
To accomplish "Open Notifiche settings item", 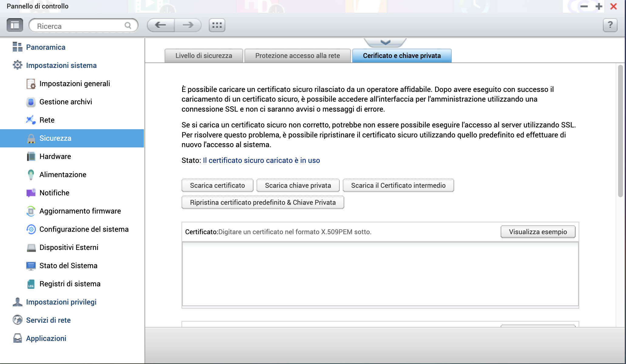I will [x=54, y=193].
